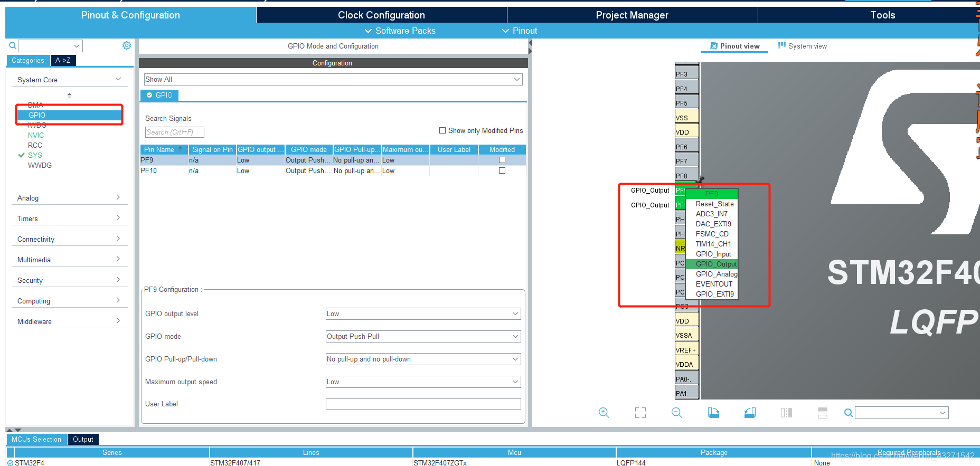This screenshot has height=466, width=980.
Task: Click the PF6 pin on the chip
Action: (x=687, y=147)
